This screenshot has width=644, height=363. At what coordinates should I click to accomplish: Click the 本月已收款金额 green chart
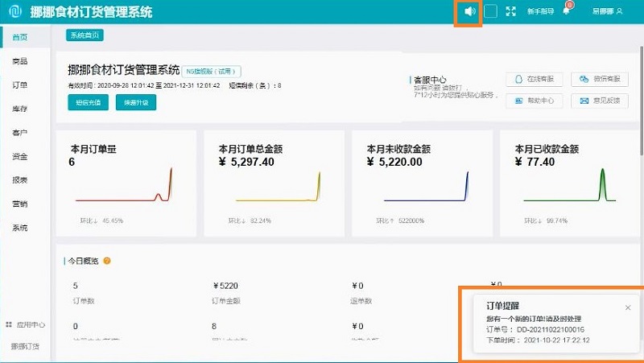[x=570, y=185]
